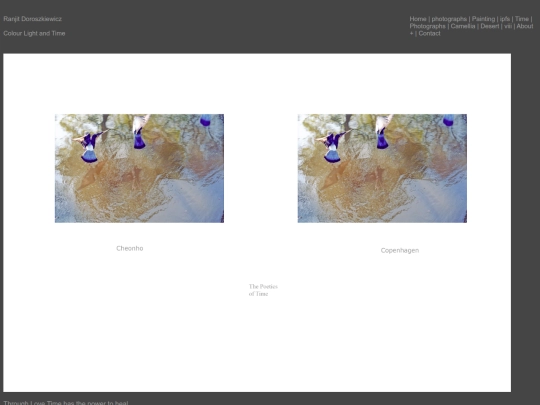Visit the Camellia page
Screen dimensions: 540x405
[463, 26]
